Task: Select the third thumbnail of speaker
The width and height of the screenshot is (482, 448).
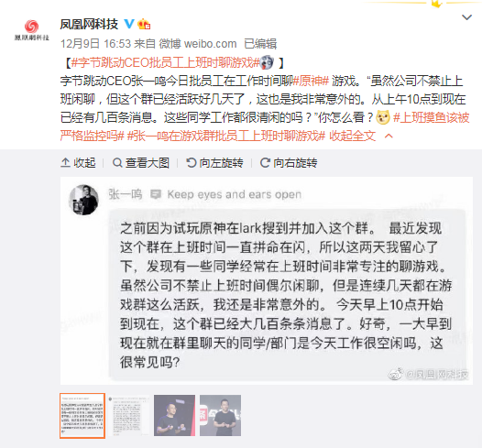Action: [174, 415]
